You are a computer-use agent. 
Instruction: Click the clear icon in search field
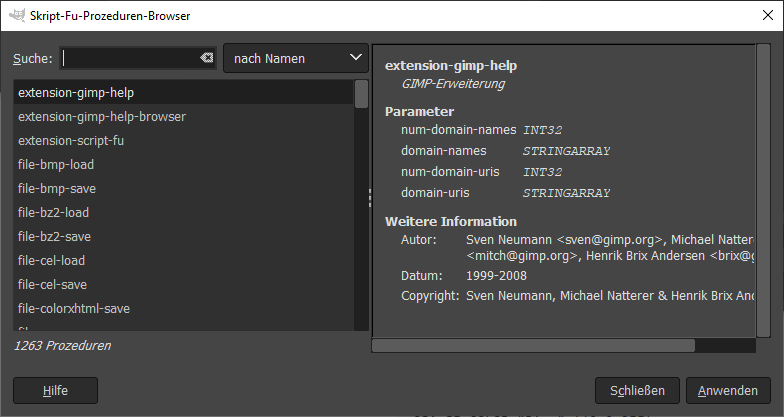(x=206, y=59)
